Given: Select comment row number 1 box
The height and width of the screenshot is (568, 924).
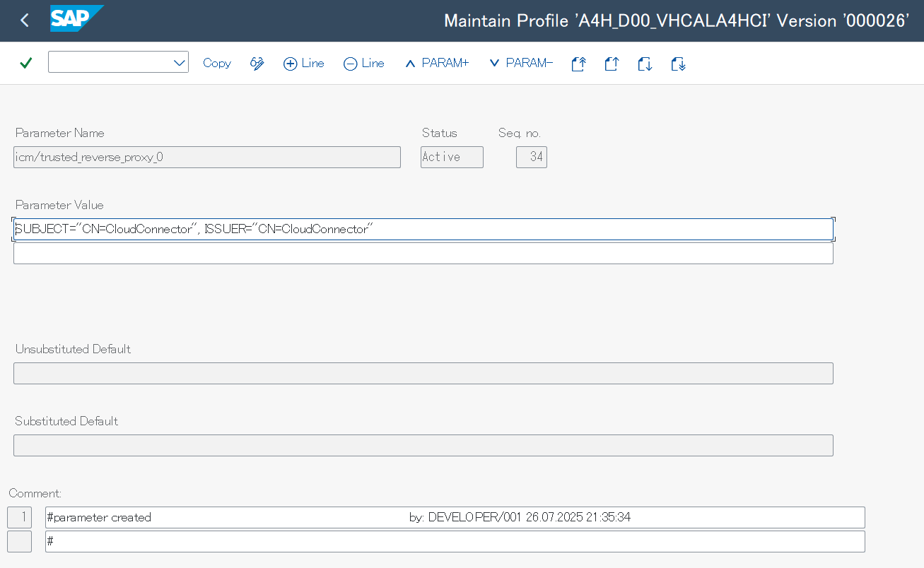Looking at the screenshot, I should (x=19, y=517).
